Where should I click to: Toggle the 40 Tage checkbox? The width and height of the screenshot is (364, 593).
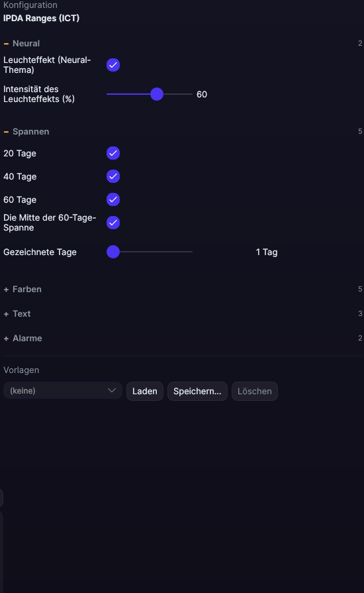click(113, 176)
